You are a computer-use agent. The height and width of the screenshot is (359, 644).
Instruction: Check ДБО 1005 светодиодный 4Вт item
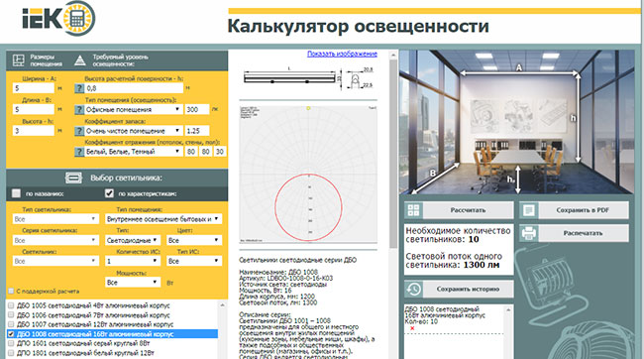(x=11, y=305)
